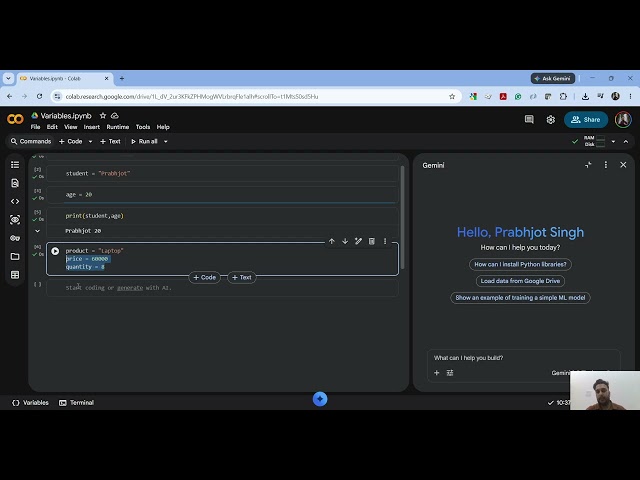
Task: Click the RAM Disk usage indicator
Action: tap(594, 142)
